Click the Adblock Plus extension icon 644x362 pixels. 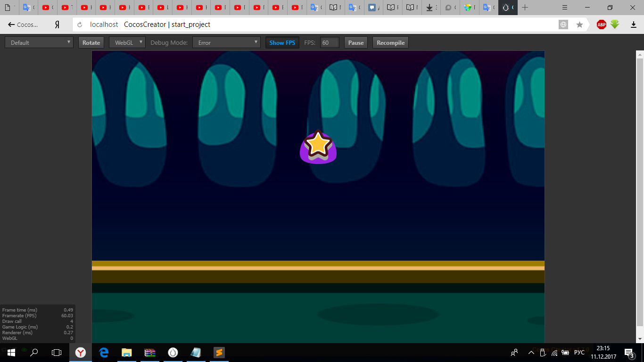click(x=601, y=25)
